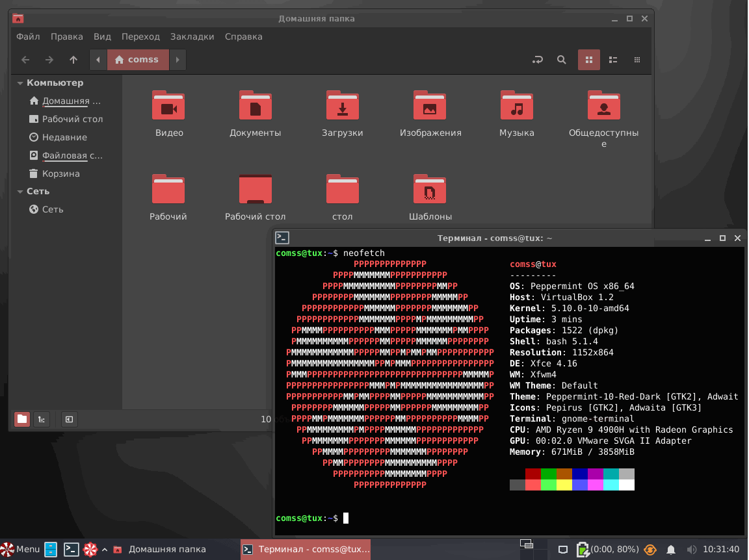Select Корзина in the sidebar

[x=60, y=174]
